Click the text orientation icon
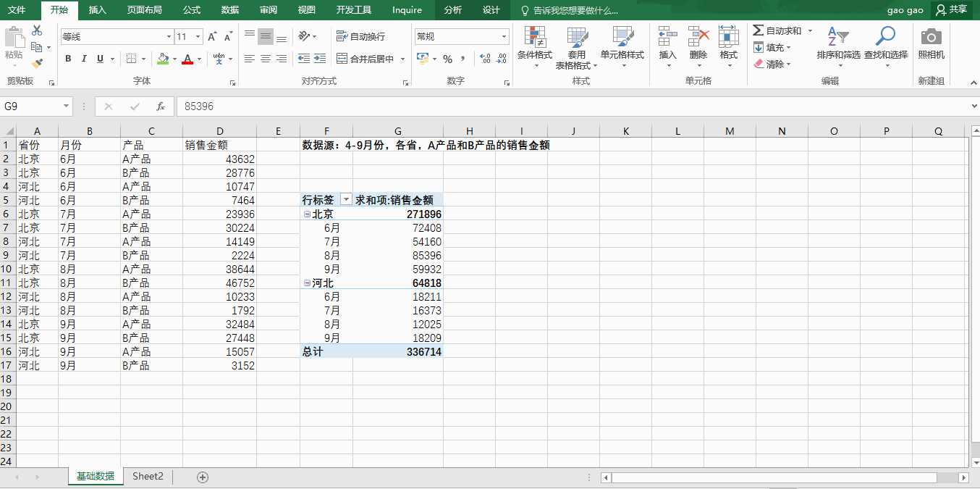980x489 pixels. point(304,36)
